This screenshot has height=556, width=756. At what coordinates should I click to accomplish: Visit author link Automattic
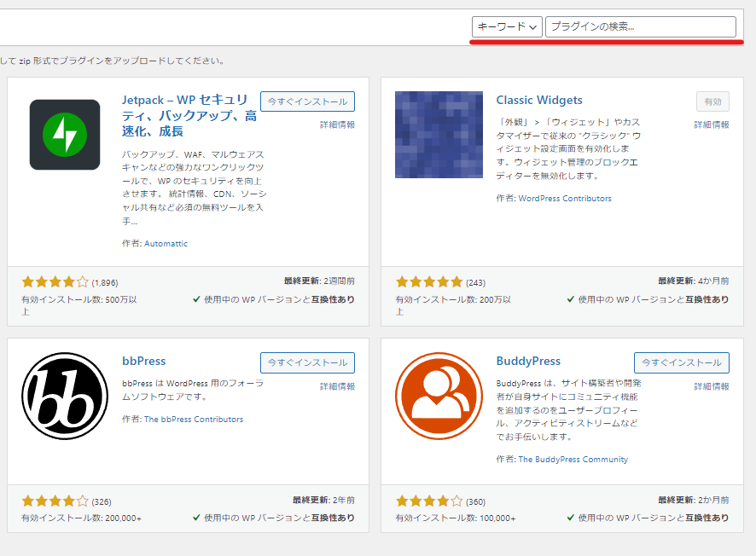[x=166, y=243]
